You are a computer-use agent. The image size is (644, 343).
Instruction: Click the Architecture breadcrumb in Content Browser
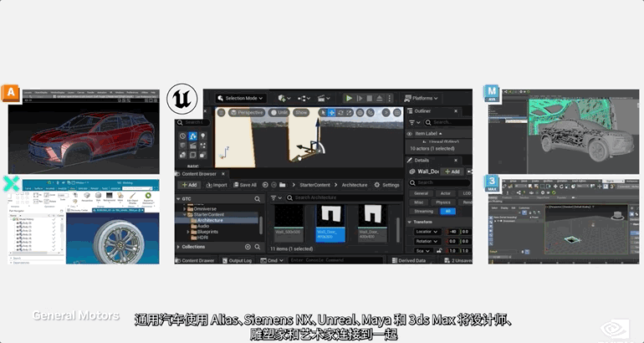[355, 185]
